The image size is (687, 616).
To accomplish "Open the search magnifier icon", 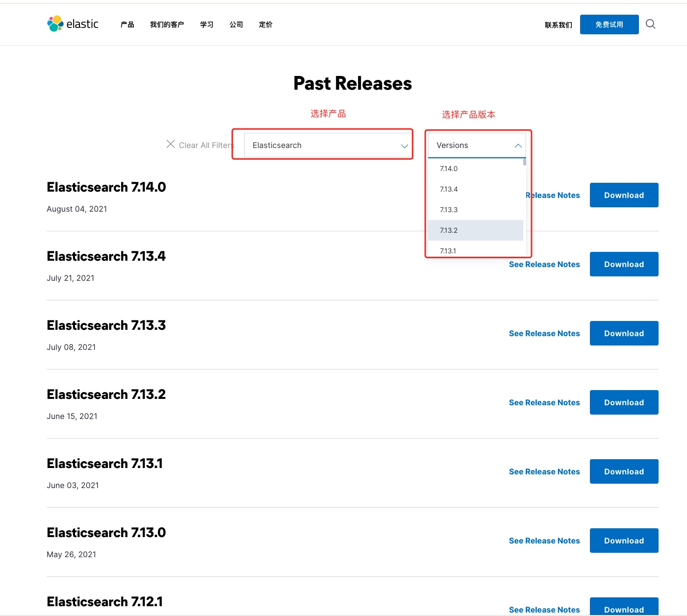I will click(651, 24).
